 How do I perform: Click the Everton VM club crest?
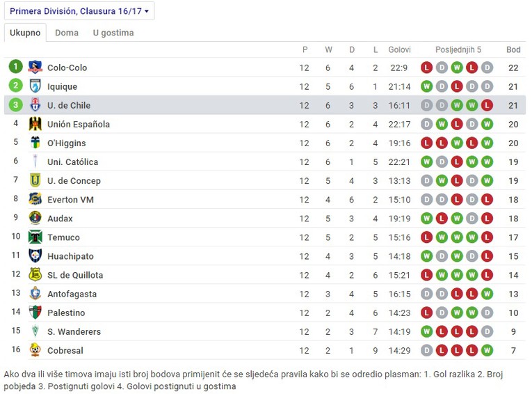(35, 199)
